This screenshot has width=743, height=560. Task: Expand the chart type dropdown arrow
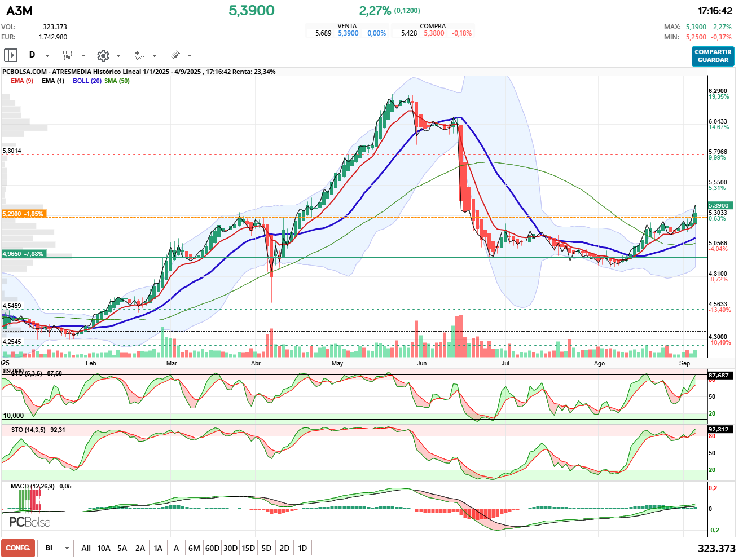click(x=83, y=56)
